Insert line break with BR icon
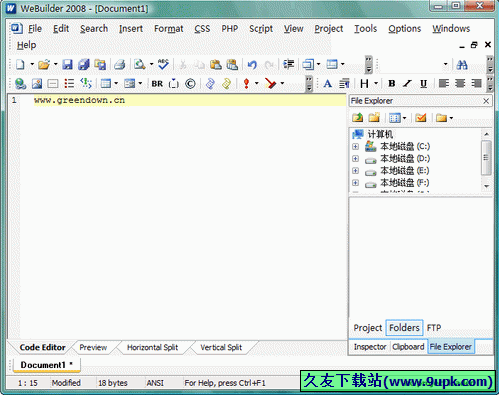This screenshot has width=499, height=395. [x=157, y=84]
